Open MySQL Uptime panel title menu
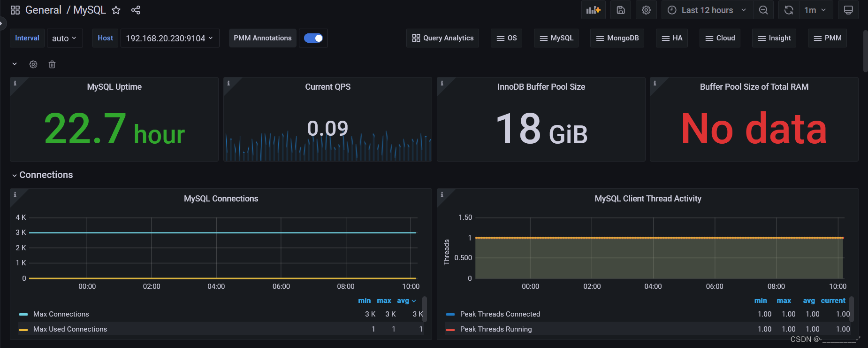 [114, 87]
